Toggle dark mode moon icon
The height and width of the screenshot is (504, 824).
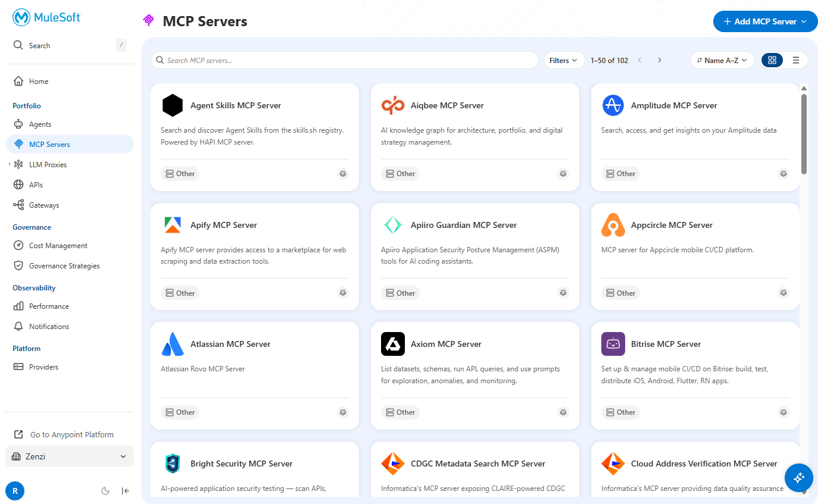[105, 491]
